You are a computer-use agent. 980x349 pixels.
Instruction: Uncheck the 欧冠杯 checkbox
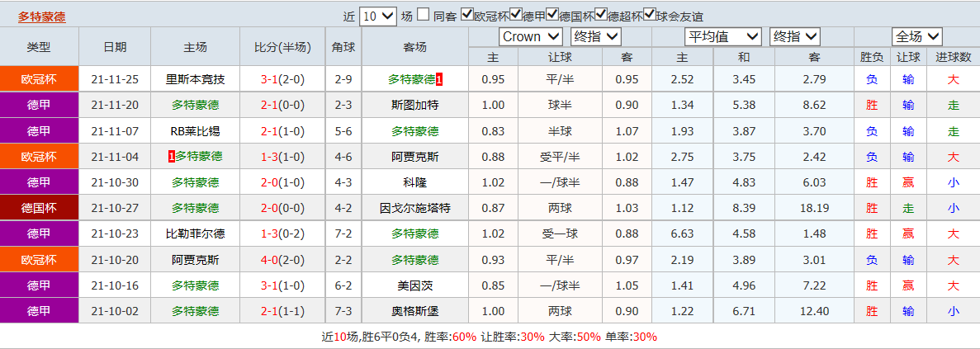pos(466,15)
